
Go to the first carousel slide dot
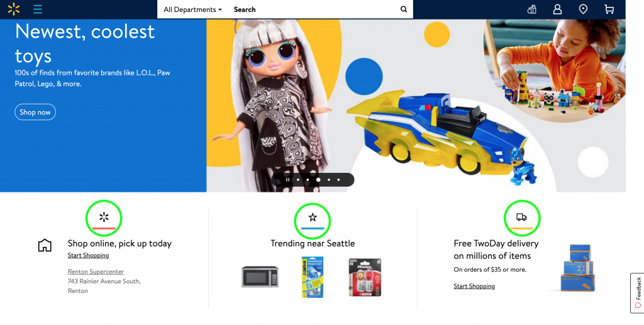[297, 180]
